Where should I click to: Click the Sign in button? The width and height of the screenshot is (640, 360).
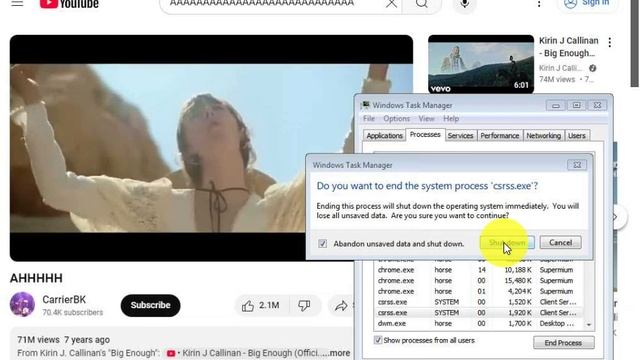click(588, 4)
